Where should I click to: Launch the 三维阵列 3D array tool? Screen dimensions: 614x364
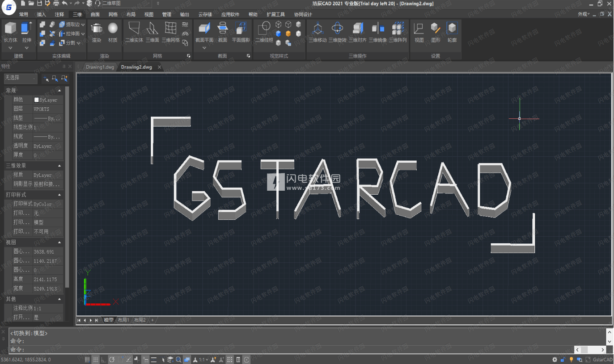pos(398,32)
